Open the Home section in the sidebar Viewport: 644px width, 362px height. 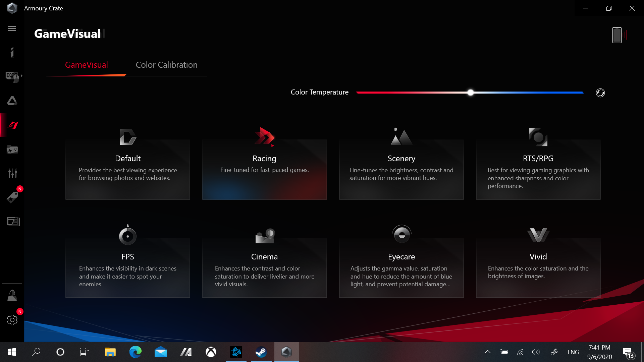(12, 52)
